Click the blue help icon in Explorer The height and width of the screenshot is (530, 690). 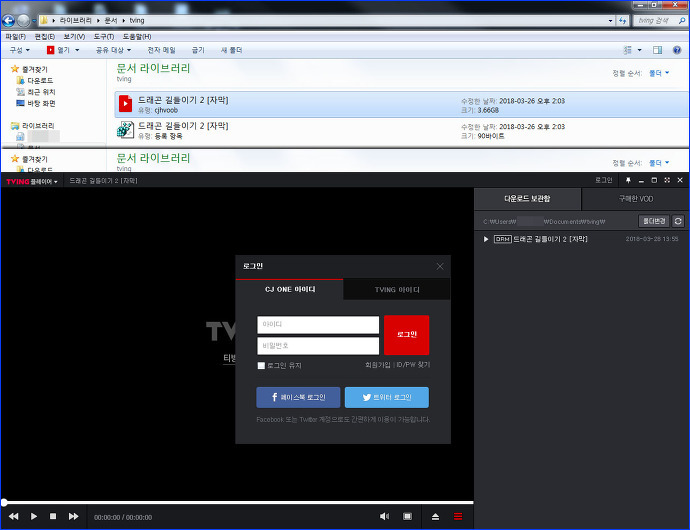coord(677,50)
